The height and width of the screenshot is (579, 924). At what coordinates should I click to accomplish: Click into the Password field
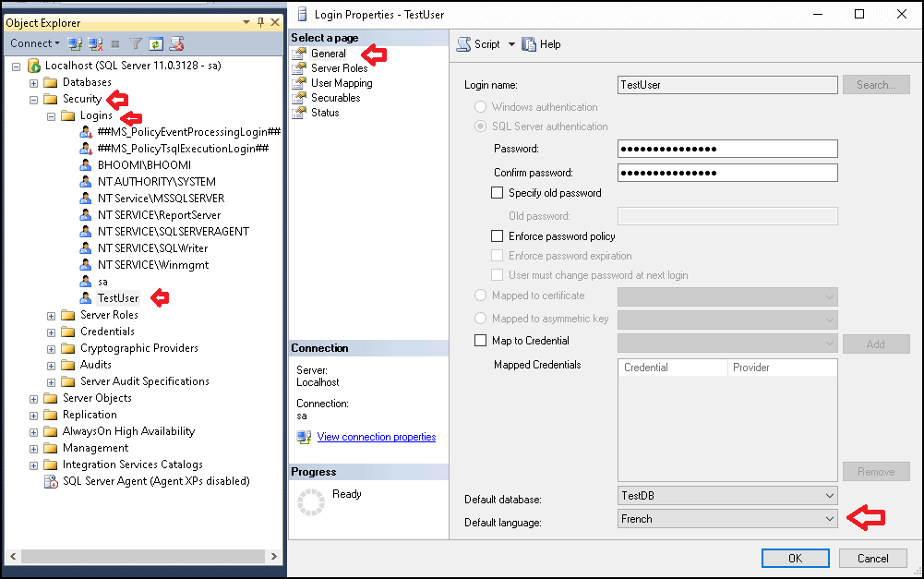pyautogui.click(x=727, y=149)
